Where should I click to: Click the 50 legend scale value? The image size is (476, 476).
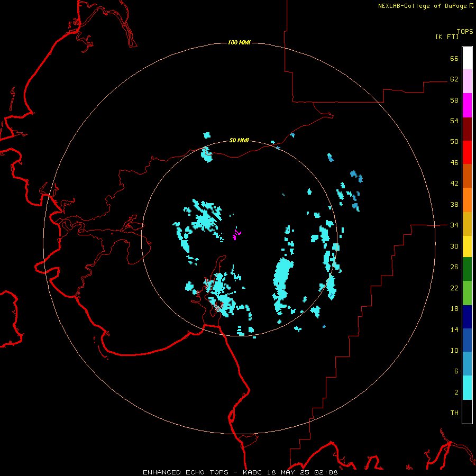click(x=454, y=142)
